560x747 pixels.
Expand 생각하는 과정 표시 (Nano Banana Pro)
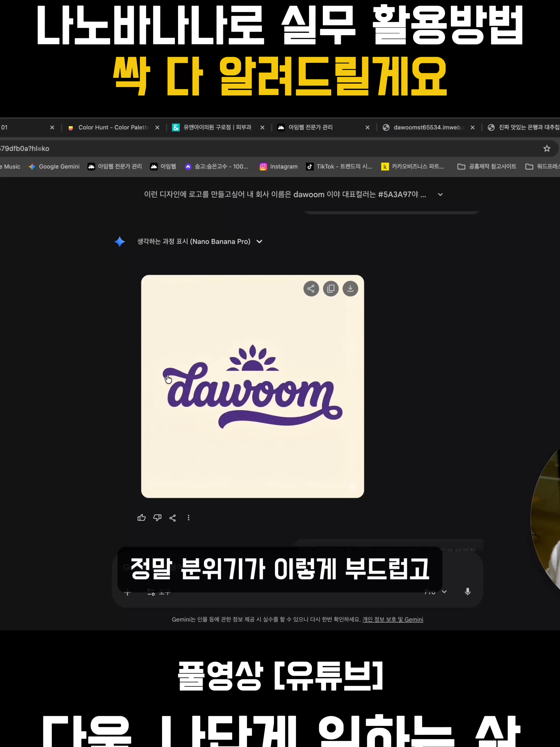[200, 242]
